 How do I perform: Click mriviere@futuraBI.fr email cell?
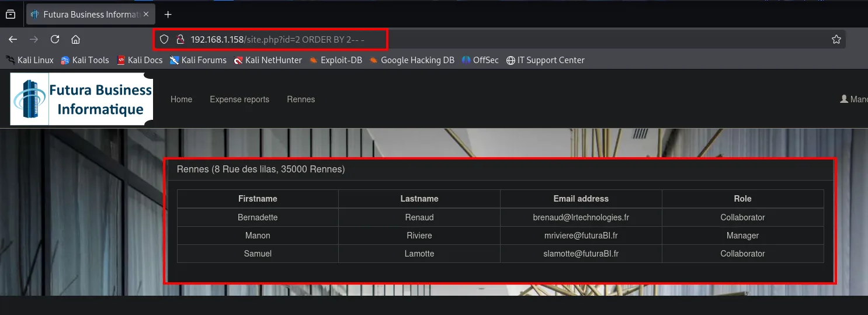pyautogui.click(x=581, y=236)
